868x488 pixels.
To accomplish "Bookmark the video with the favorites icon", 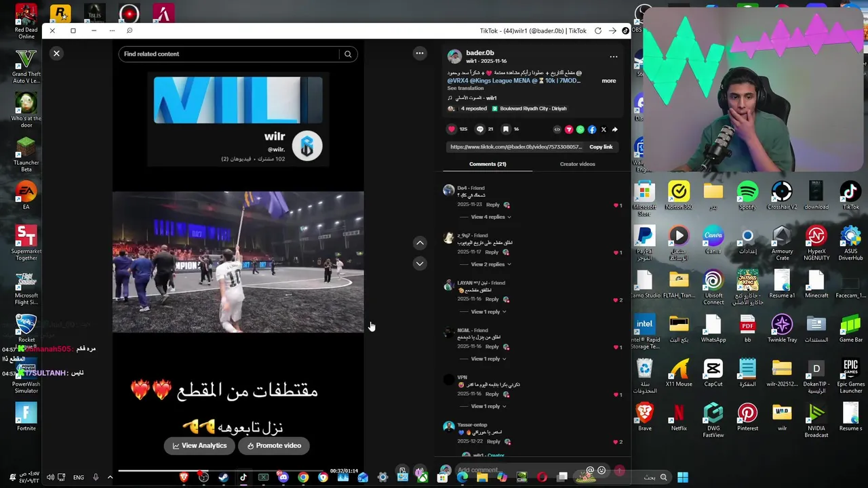I will coord(506,129).
